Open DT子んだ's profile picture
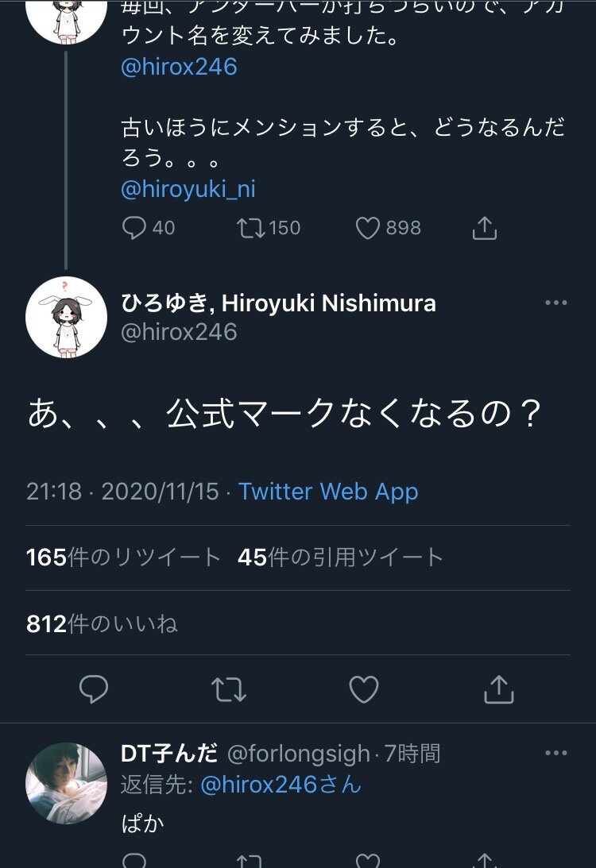Viewport: 596px width, 868px height. [x=66, y=782]
